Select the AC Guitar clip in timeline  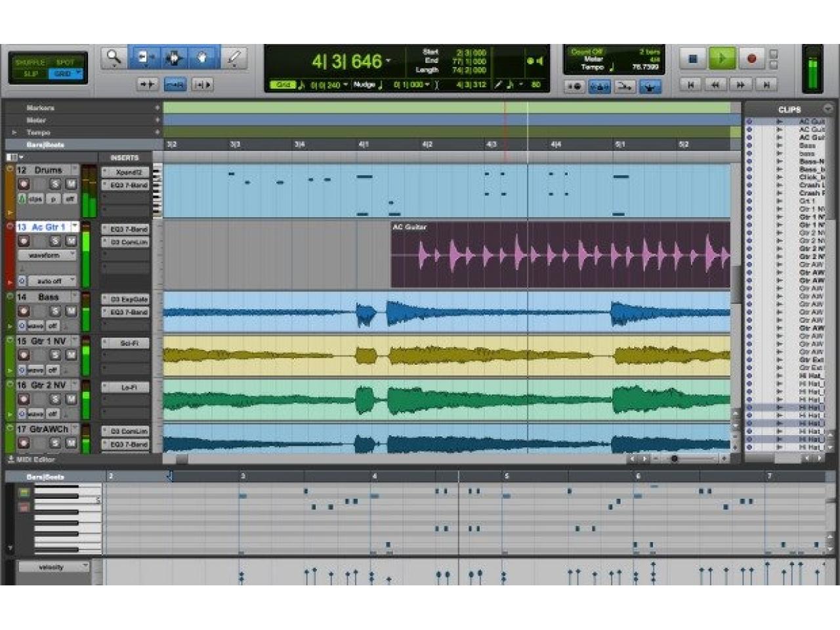click(560, 255)
